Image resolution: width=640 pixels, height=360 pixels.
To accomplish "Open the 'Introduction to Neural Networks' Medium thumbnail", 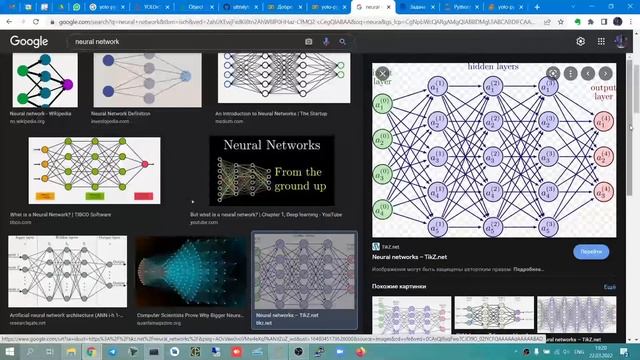I will click(284, 78).
